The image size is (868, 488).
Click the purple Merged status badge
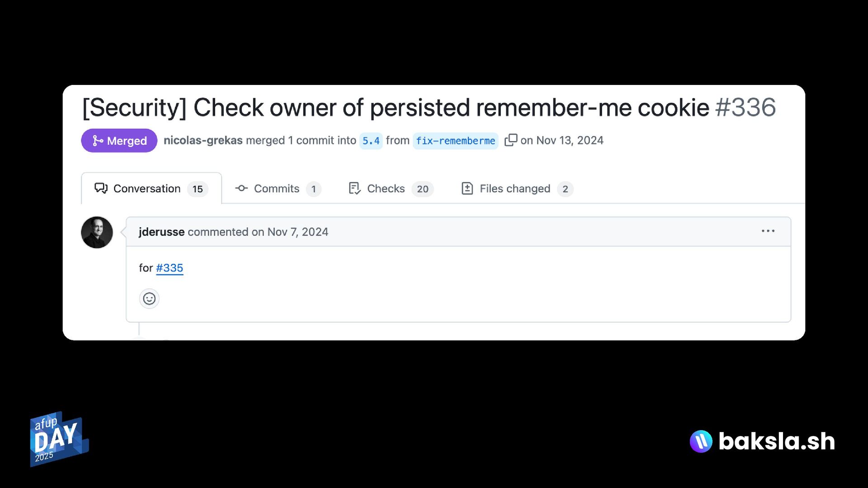pos(119,141)
